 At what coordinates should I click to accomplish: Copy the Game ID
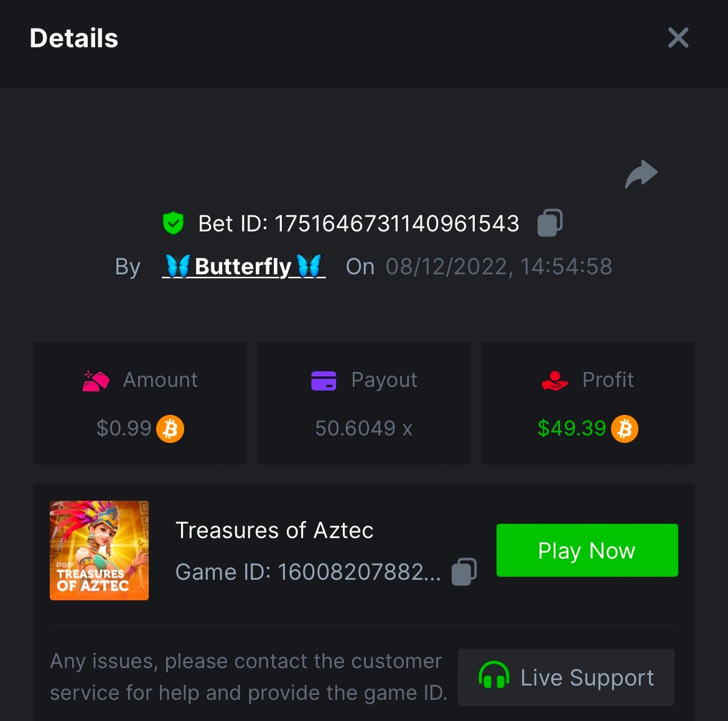tap(464, 572)
